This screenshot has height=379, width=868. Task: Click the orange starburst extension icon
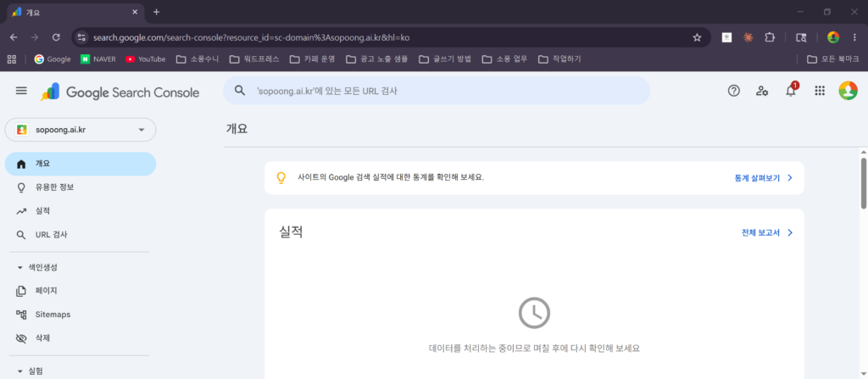(748, 37)
